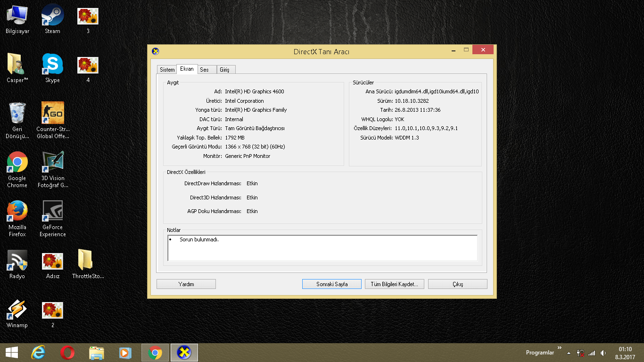Open File Explorer from the taskbar
This screenshot has width=644, height=362.
97,353
